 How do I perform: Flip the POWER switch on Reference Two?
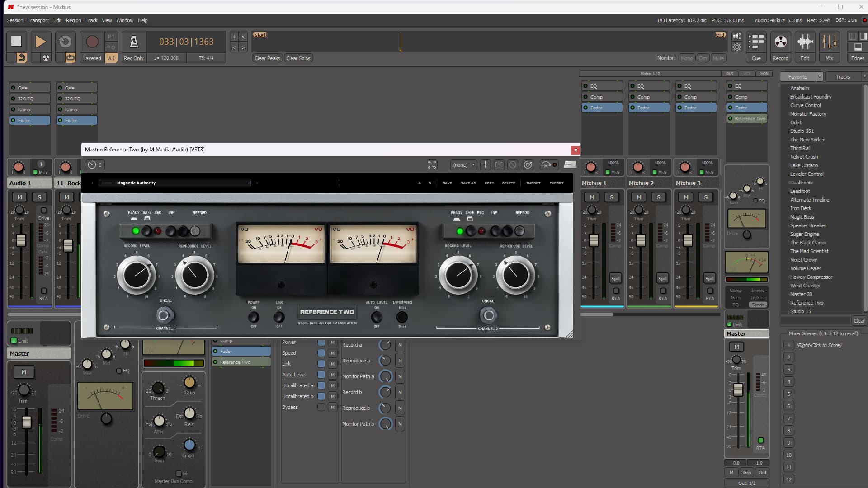[254, 317]
